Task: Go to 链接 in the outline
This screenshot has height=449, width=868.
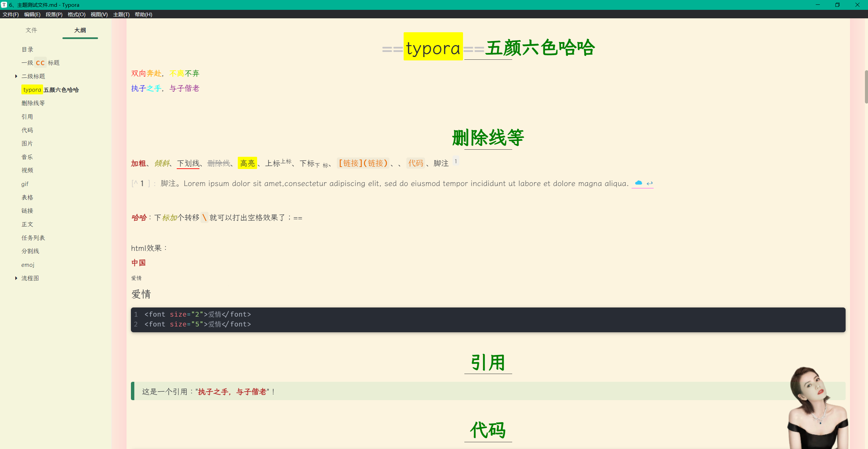Action: tap(27, 211)
